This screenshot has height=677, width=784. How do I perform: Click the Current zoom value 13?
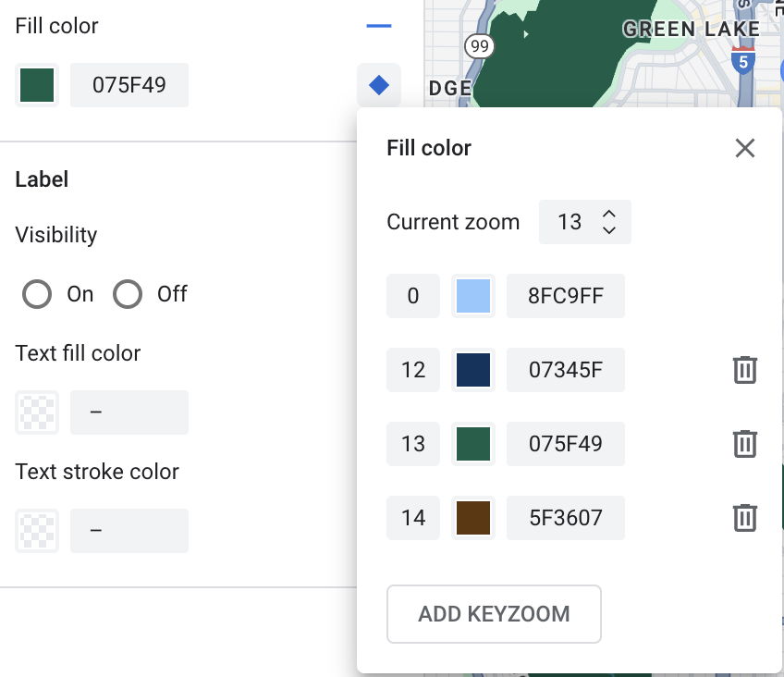pos(570,222)
